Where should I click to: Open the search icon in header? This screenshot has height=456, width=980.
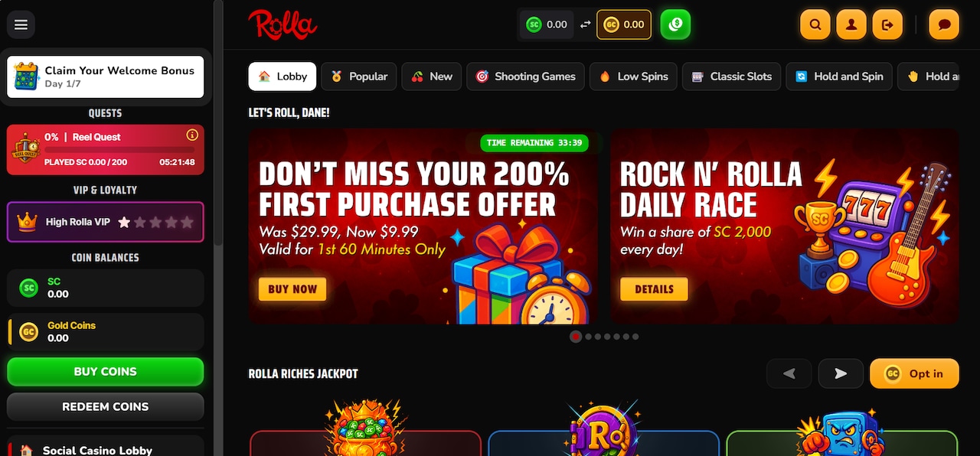[x=815, y=24]
